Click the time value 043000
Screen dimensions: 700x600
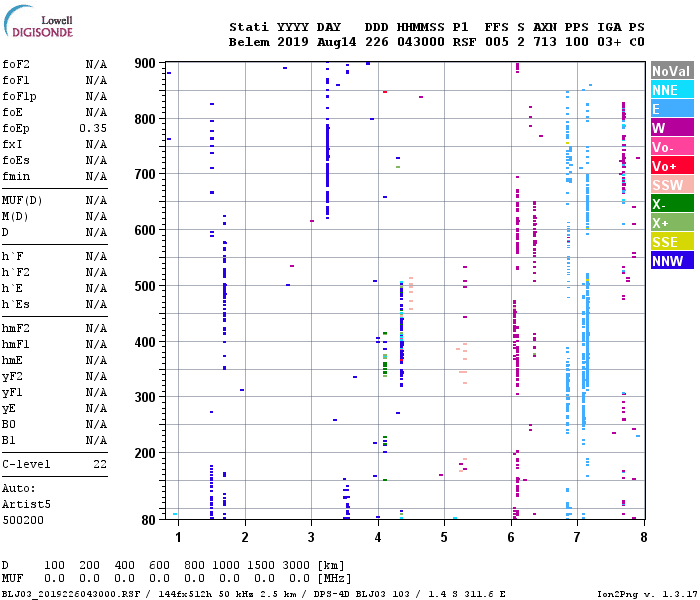[421, 42]
